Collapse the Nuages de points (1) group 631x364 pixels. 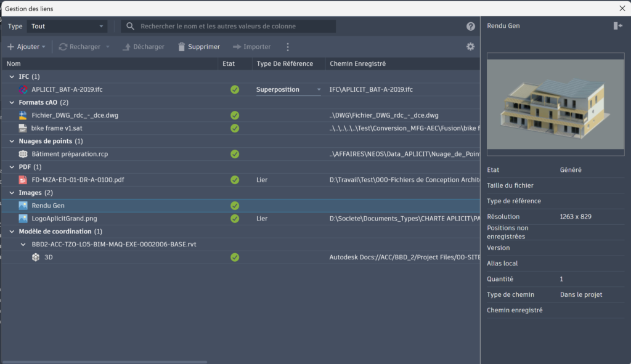click(12, 141)
